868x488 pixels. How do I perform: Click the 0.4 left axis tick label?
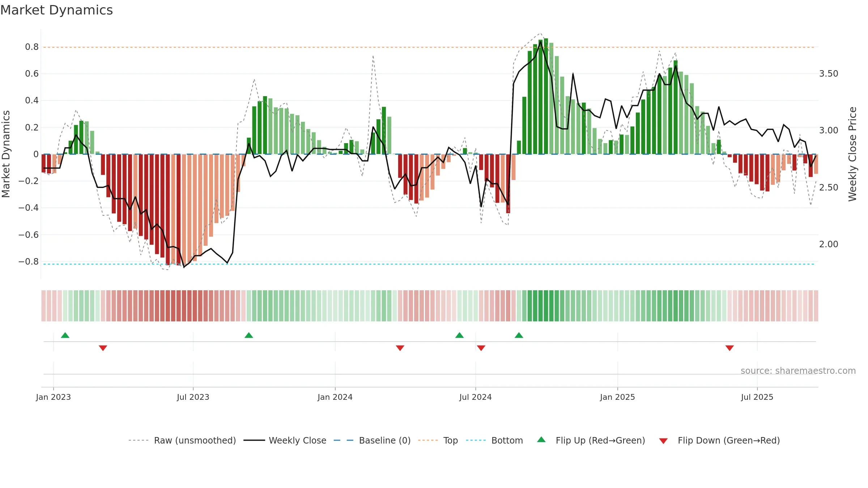click(x=32, y=100)
